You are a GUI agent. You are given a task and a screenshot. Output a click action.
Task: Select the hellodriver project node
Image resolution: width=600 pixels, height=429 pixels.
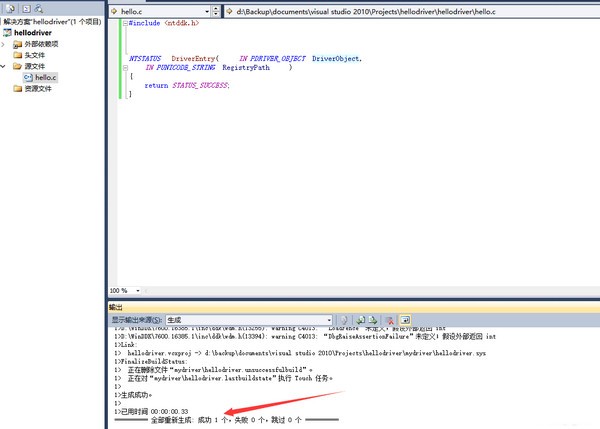click(x=32, y=33)
